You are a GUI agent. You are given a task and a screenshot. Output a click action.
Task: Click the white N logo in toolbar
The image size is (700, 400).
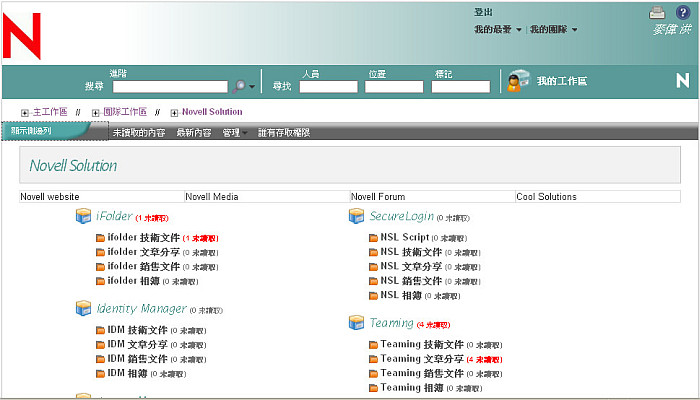coord(683,80)
